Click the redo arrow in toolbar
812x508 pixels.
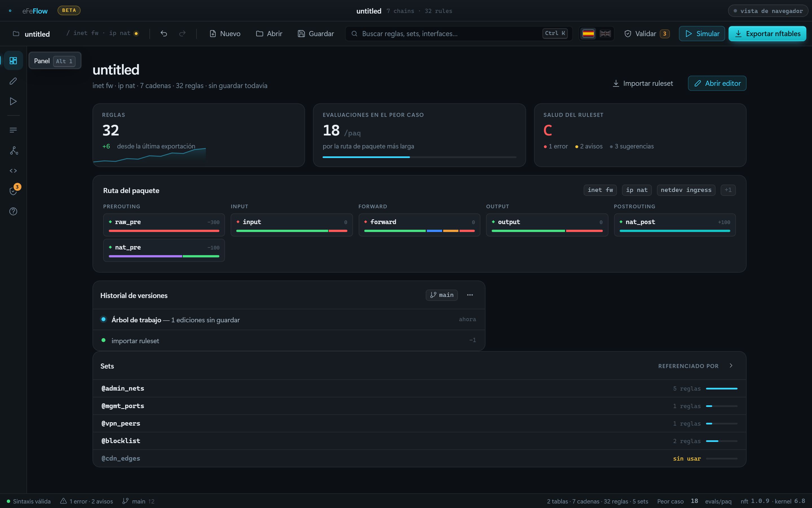(x=182, y=34)
